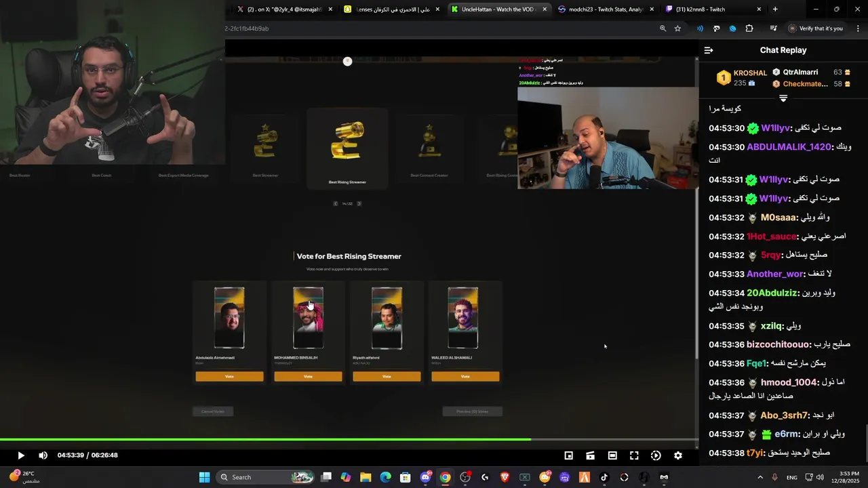The width and height of the screenshot is (868, 488).
Task: Switch to the k2nnn8 Twitch tab
Action: coord(712,9)
